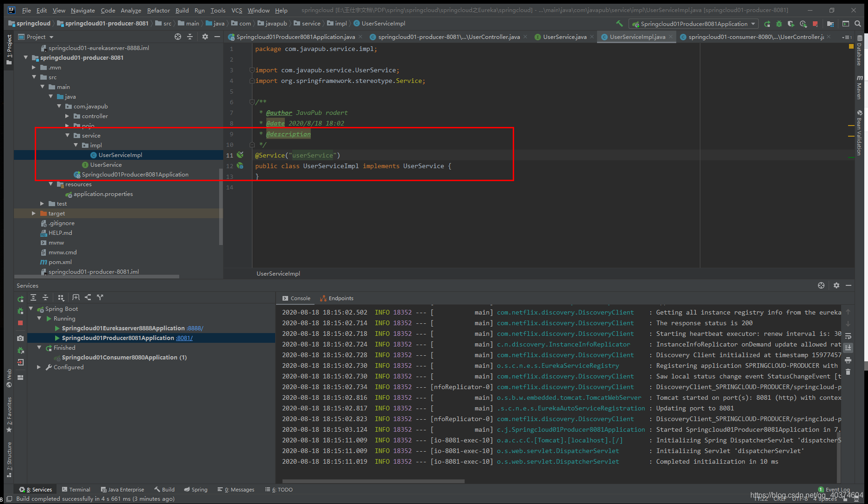Open Search Everywhere magnifier icon
Image resolution: width=868 pixels, height=504 pixels.
point(858,24)
